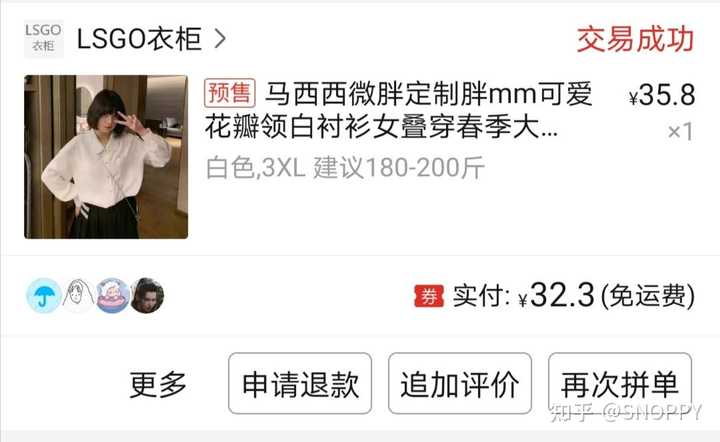This screenshot has width=720, height=442.
Task: Click the ×1 quantity label
Action: pyautogui.click(x=680, y=132)
